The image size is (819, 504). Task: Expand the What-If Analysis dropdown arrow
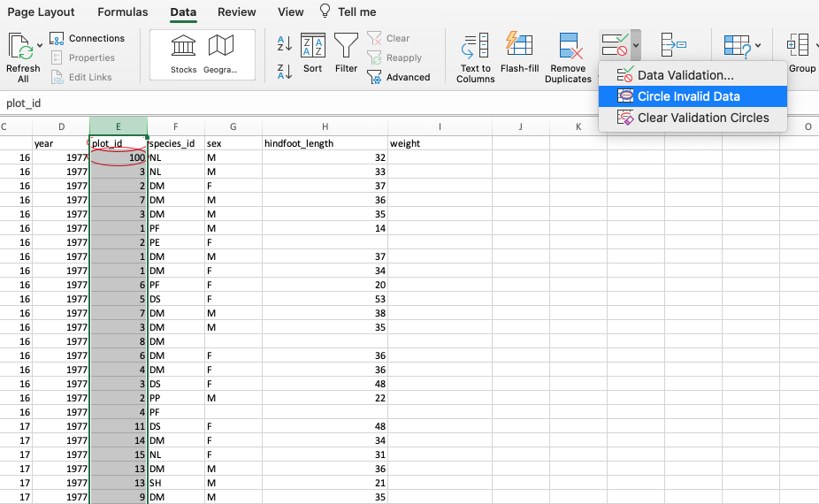coord(758,45)
